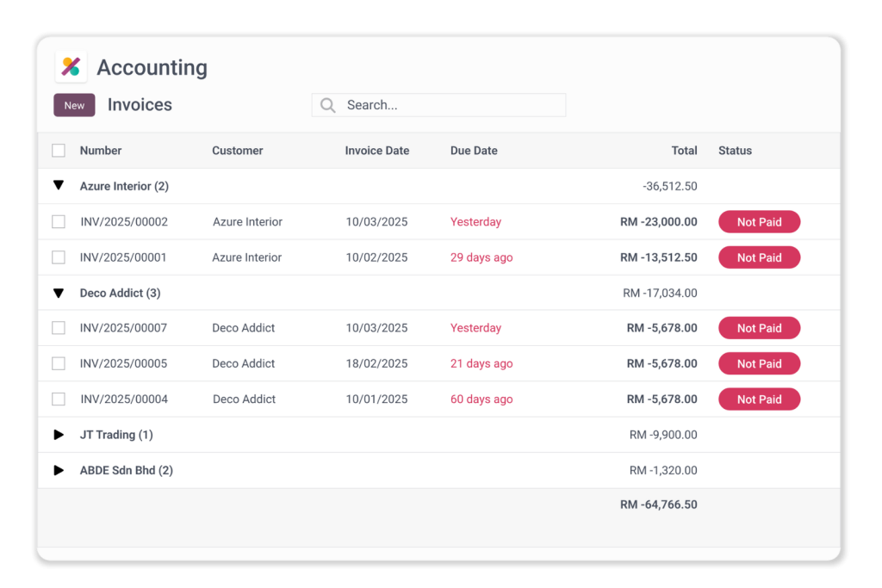Viewport: 882px width, 588px height.
Task: Tick the checkbox beside INV/2025/00007
Action: 59,328
